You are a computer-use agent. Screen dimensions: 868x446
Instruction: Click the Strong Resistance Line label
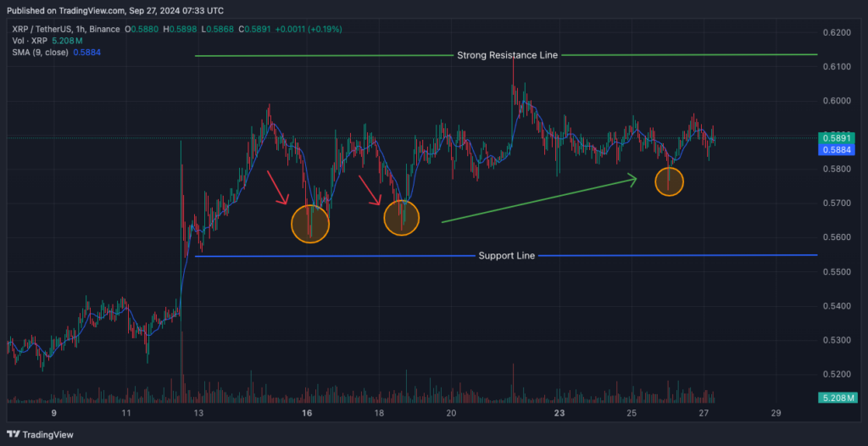pos(507,55)
